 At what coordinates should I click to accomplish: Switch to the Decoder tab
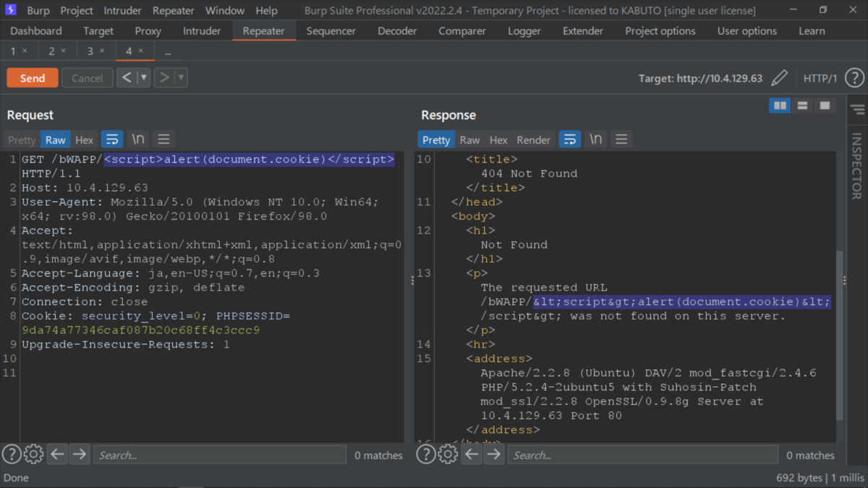397,31
